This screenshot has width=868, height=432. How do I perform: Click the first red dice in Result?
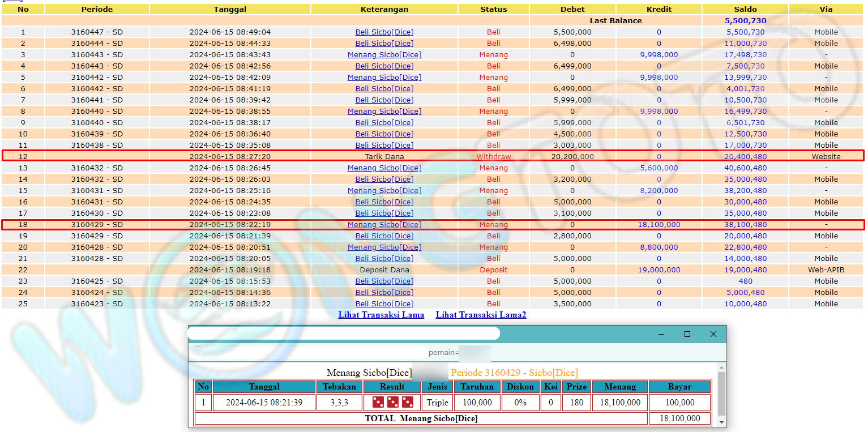[378, 403]
